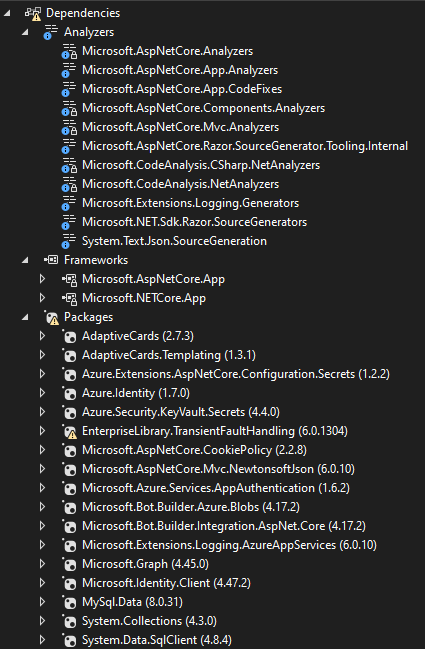The width and height of the screenshot is (425, 649).
Task: Expand Azure.Security.KeyVault.Secrets package
Action: tap(42, 412)
